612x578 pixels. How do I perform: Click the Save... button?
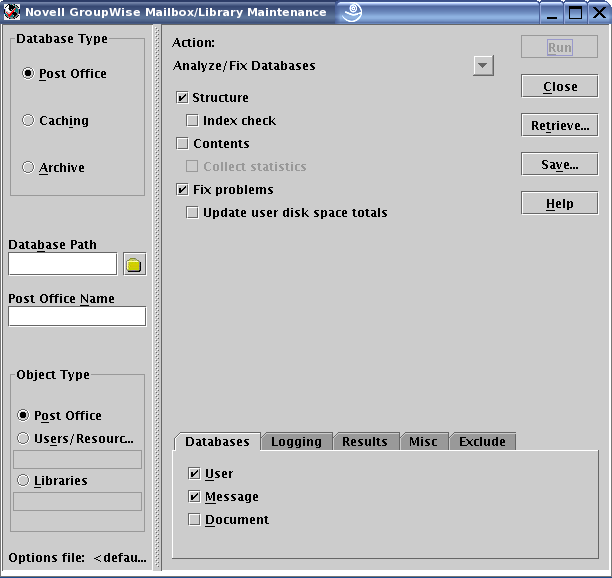(559, 164)
